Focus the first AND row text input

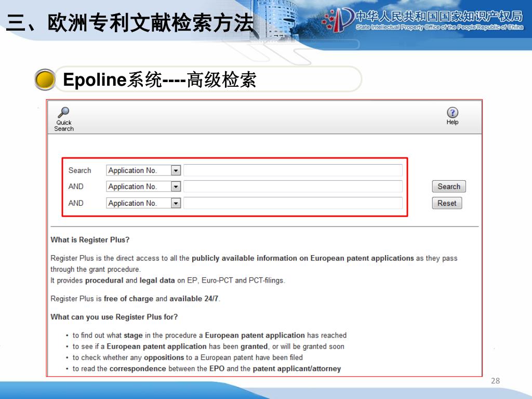[x=293, y=187]
